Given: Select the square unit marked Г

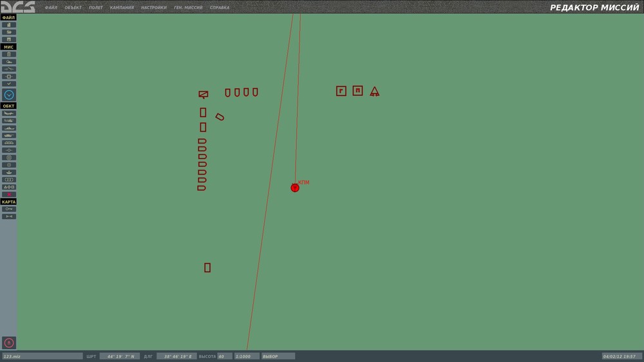Looking at the screenshot, I should click(341, 91).
